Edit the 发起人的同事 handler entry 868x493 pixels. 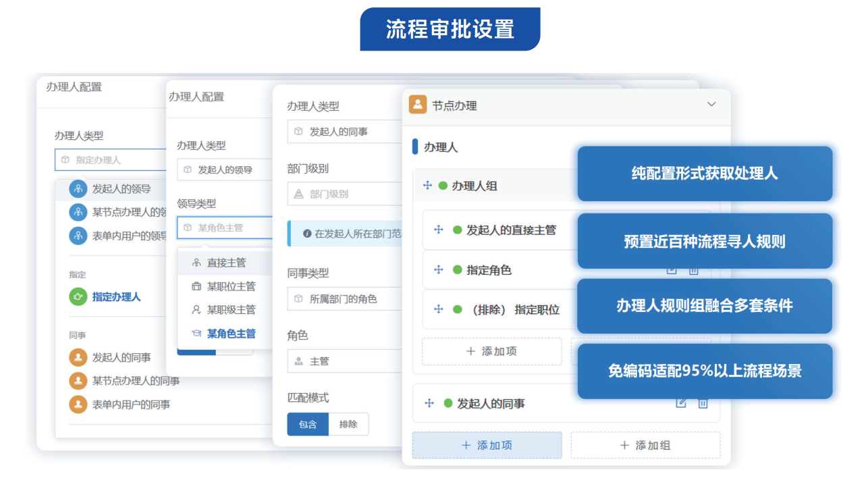pos(681,403)
